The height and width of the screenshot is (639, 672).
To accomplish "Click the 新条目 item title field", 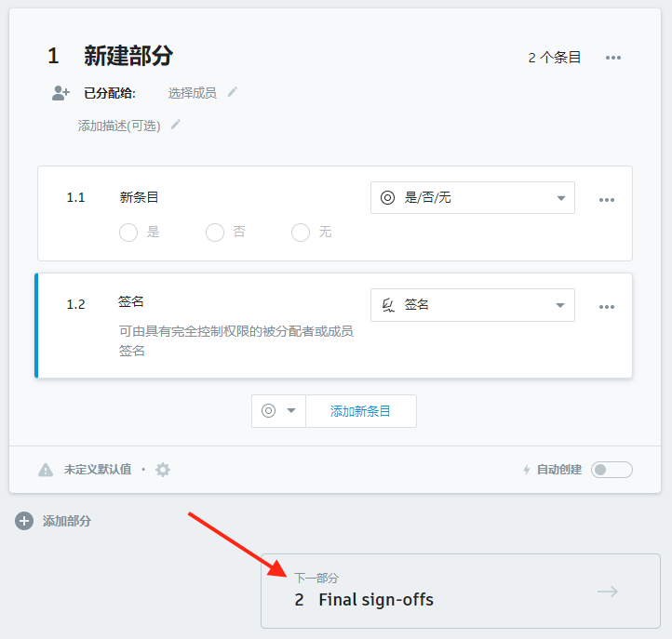I will [x=139, y=197].
